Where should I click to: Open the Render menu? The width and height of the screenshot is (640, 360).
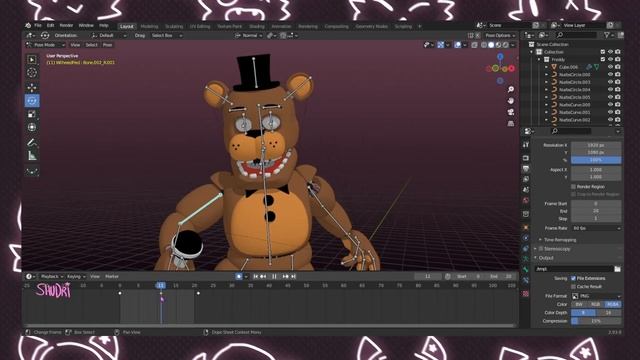[x=66, y=25]
